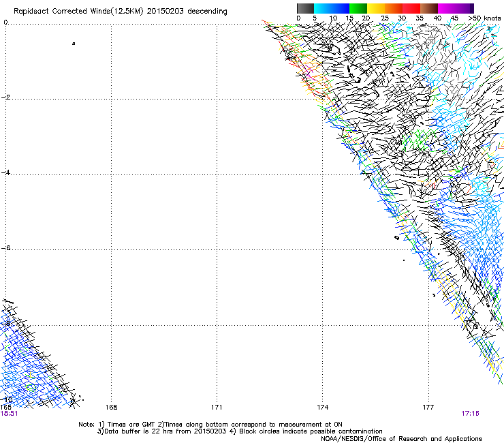Click the yellow 20-25 knots legend segment
The image size is (504, 443).
pyautogui.click(x=376, y=8)
